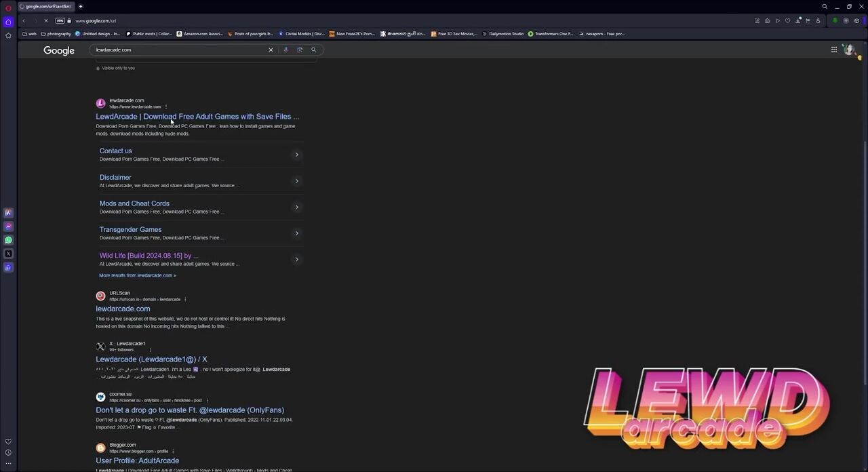This screenshot has height=472, width=868.
Task: Open the X (Twitter) sidebar panel
Action: click(8, 254)
